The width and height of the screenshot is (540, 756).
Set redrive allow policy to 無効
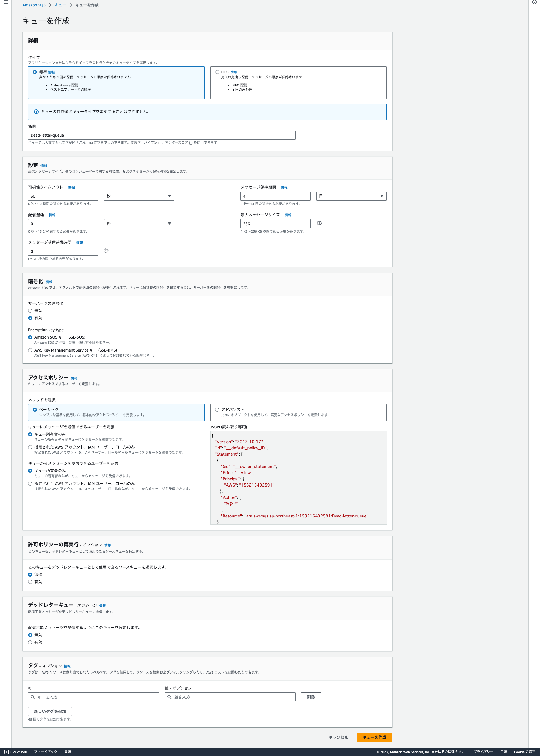[x=30, y=575]
